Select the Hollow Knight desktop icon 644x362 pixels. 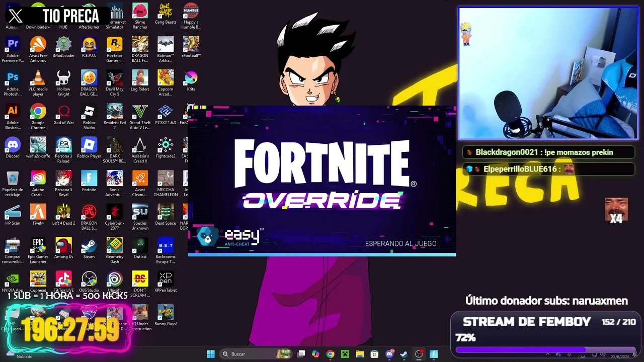63,83
